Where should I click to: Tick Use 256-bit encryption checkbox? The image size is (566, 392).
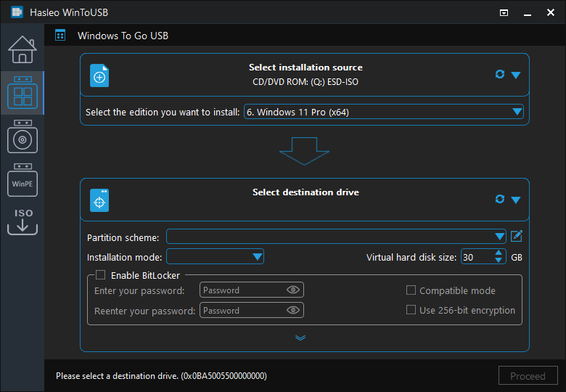click(411, 310)
